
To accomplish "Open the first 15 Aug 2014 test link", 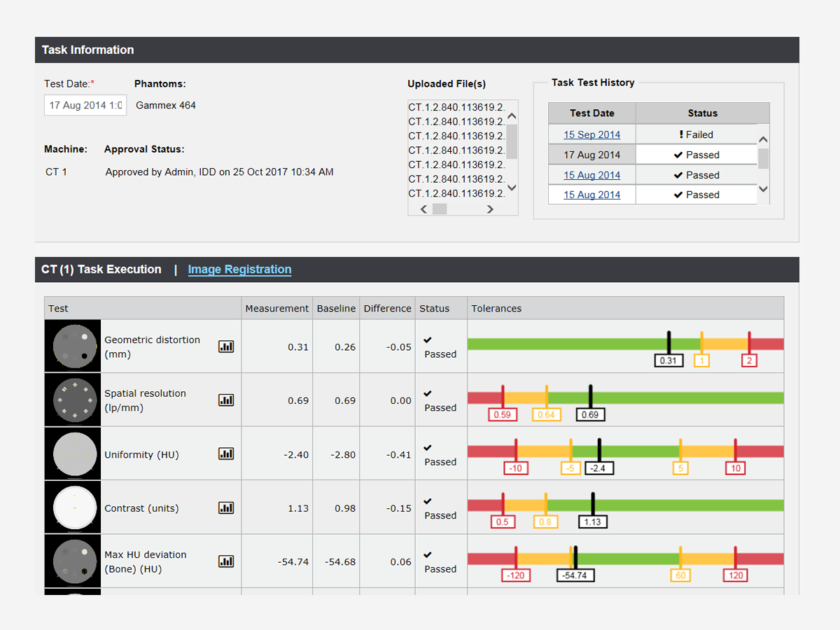I will click(592, 174).
